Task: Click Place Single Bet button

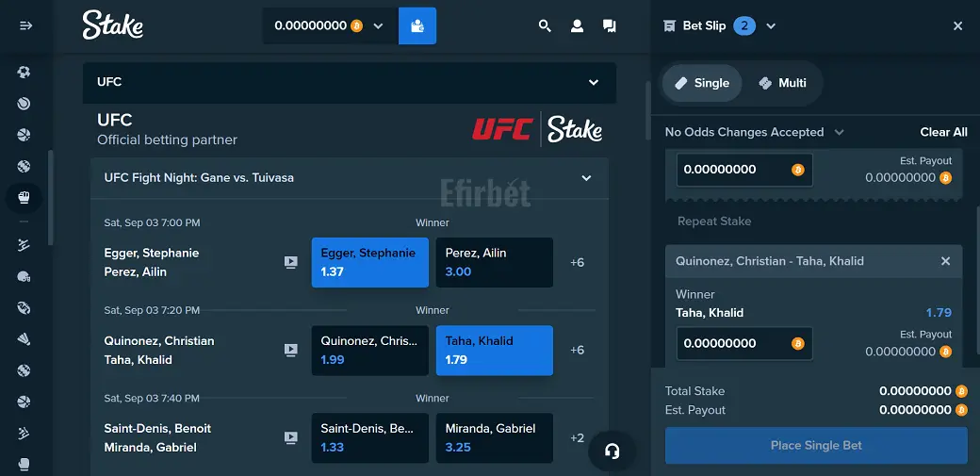Action: (x=816, y=445)
